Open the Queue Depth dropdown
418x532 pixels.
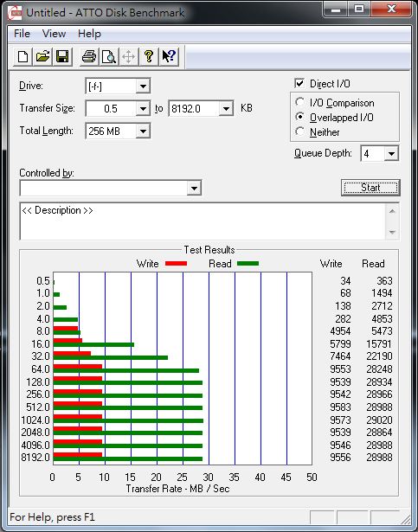[x=391, y=154]
